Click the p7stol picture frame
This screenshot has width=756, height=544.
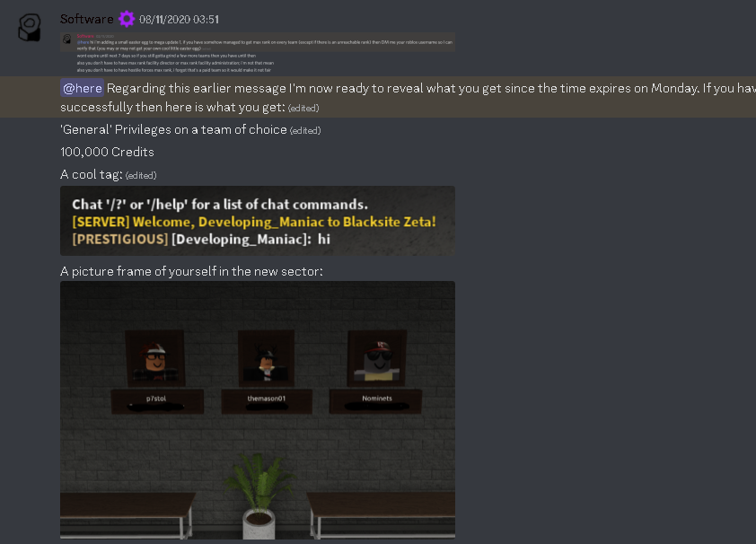click(155, 357)
